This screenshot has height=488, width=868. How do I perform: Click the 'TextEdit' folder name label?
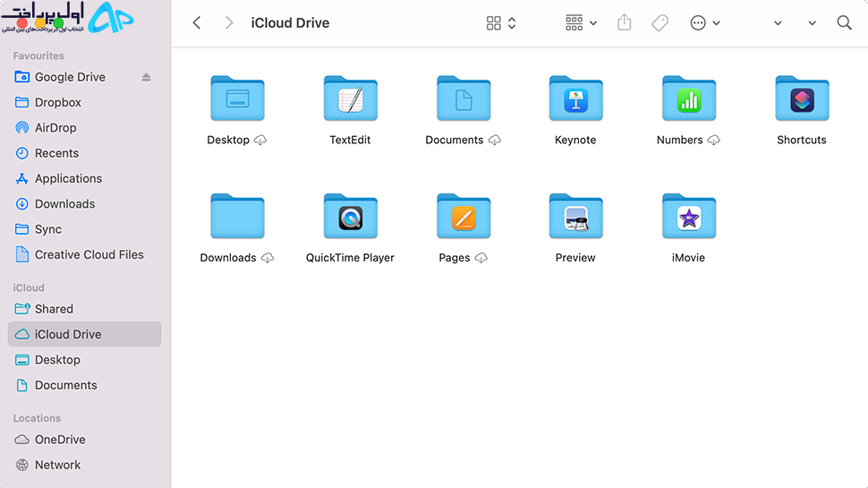(x=350, y=141)
